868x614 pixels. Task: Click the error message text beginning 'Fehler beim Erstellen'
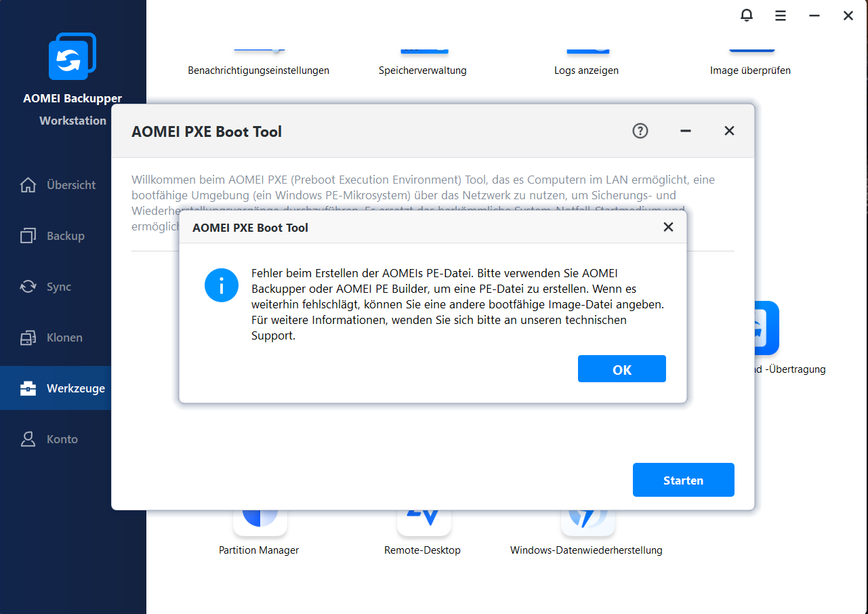tap(457, 304)
